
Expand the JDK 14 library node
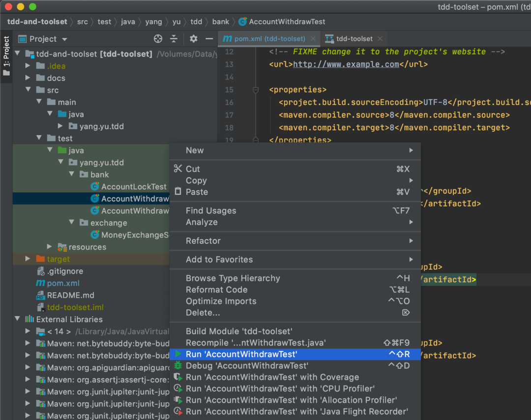point(28,331)
